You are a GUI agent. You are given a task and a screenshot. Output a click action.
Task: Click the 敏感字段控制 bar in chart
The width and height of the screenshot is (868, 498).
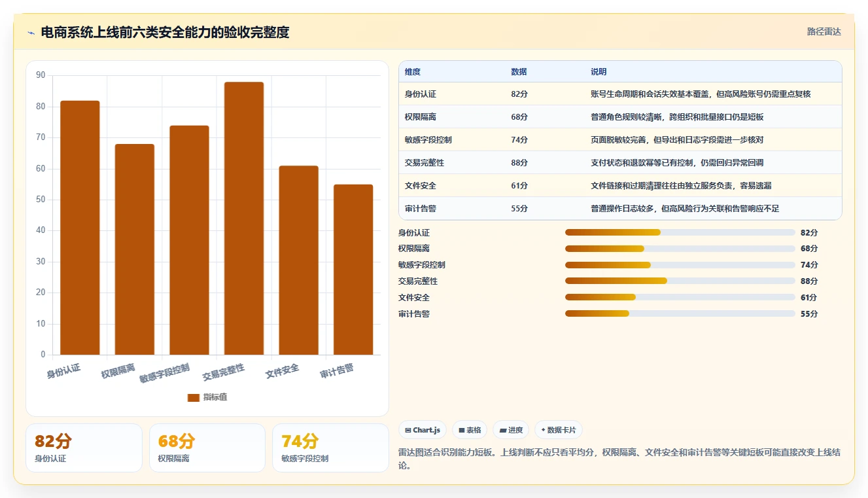[x=189, y=240]
